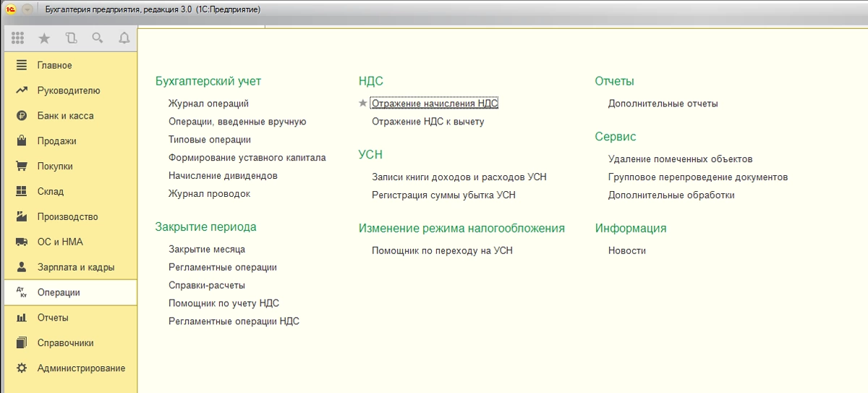Expand the title bar dropdown arrow
Screen dimensions: 868x393
click(x=27, y=9)
